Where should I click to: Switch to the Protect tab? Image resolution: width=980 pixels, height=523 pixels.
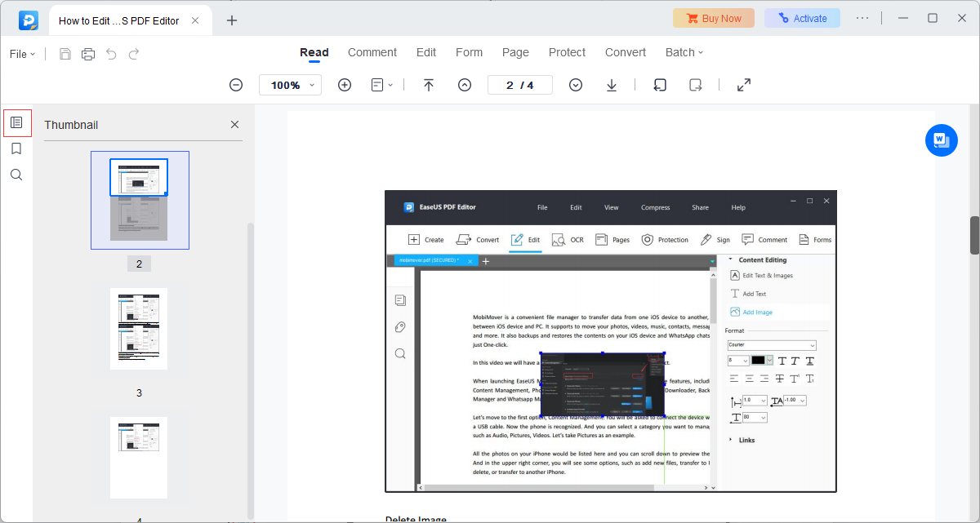click(567, 52)
